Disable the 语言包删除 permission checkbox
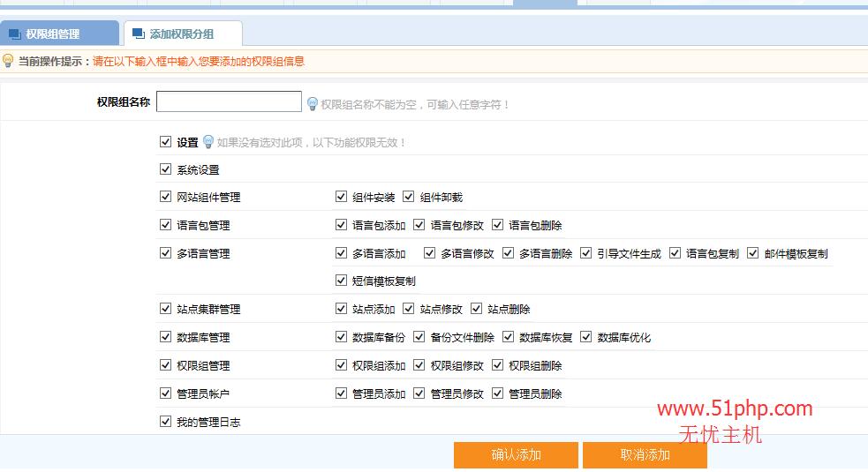This screenshot has width=868, height=472. [497, 225]
